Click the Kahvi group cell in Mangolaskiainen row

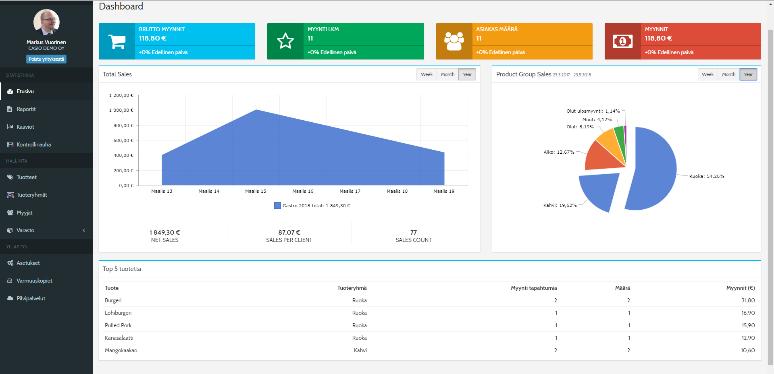tap(360, 351)
